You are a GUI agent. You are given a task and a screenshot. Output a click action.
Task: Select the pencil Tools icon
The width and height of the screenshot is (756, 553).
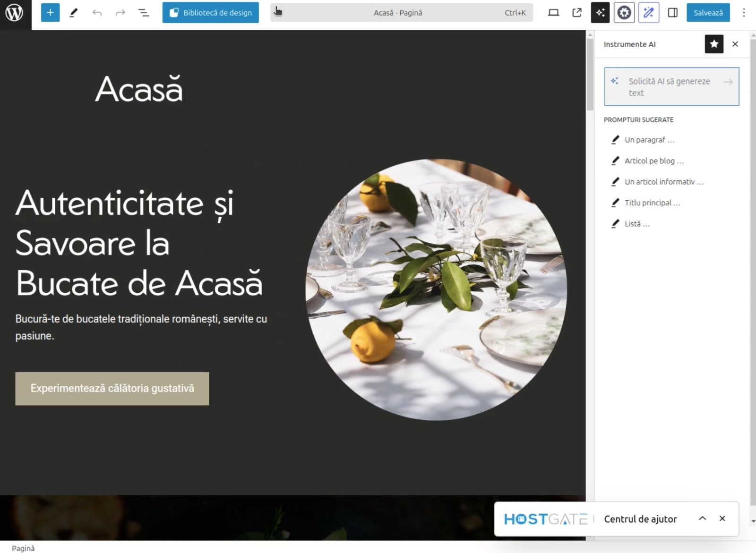point(74,13)
